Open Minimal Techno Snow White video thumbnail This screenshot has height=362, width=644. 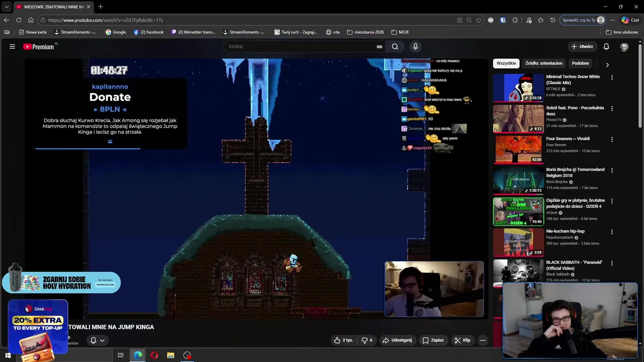518,88
